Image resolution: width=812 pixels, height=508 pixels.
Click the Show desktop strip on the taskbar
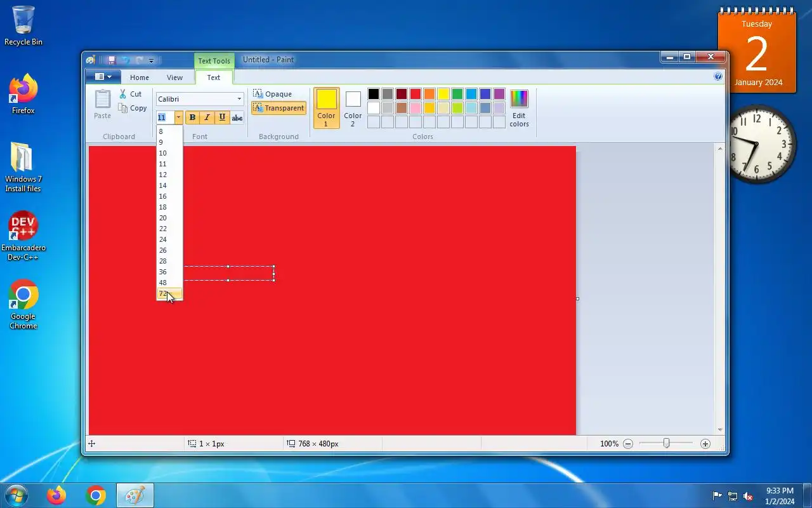coord(807,495)
